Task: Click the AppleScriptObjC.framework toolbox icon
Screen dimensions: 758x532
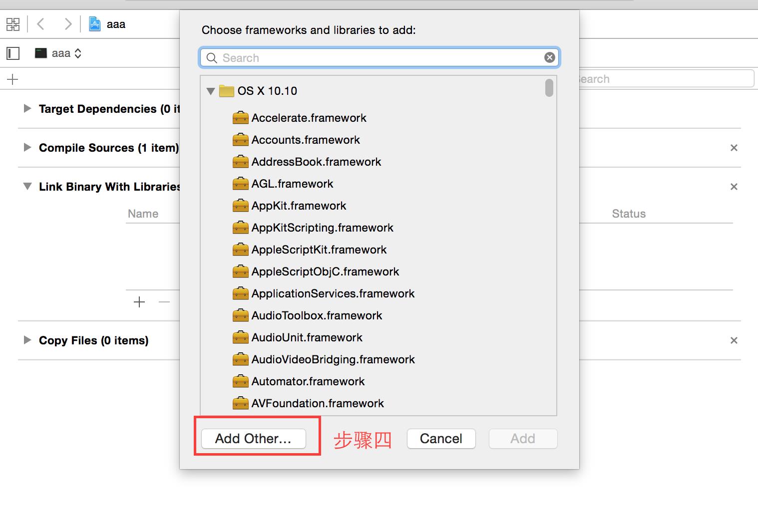Action: pyautogui.click(x=240, y=271)
